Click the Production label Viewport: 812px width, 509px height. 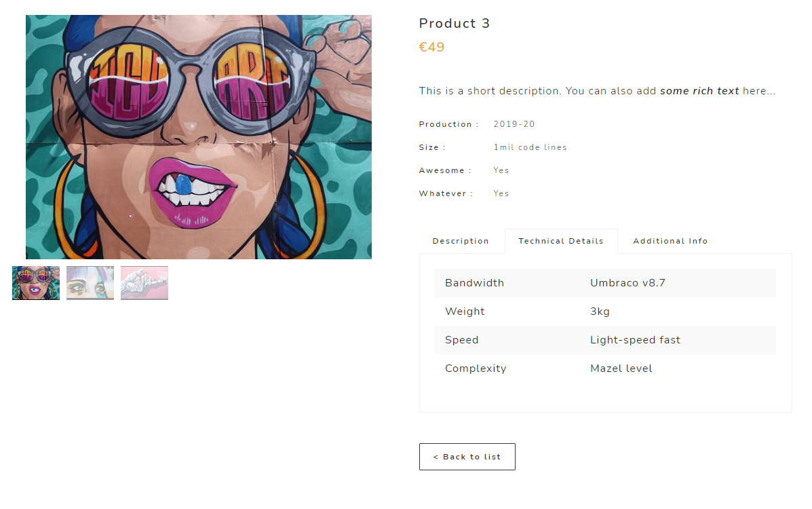(448, 124)
